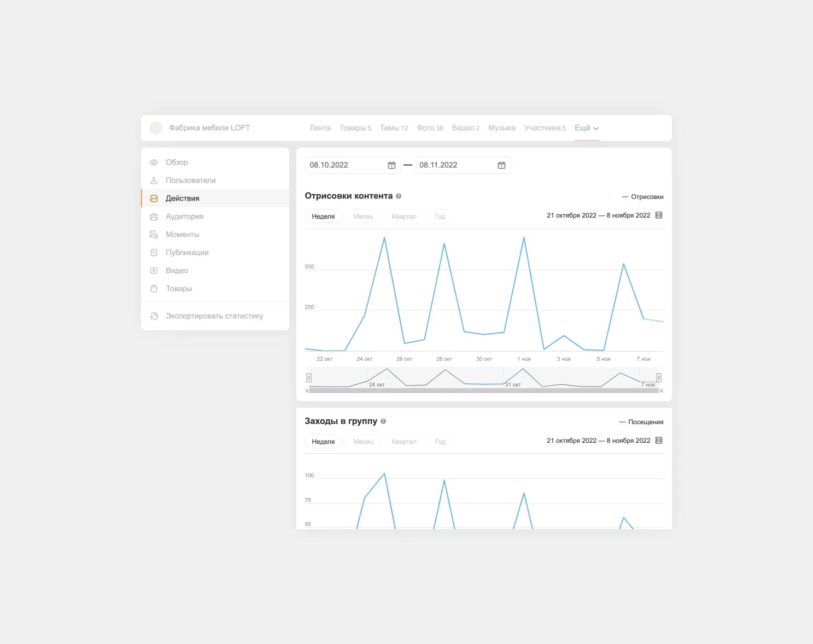Open calendar picker for end date 08.11.2022

click(x=501, y=165)
